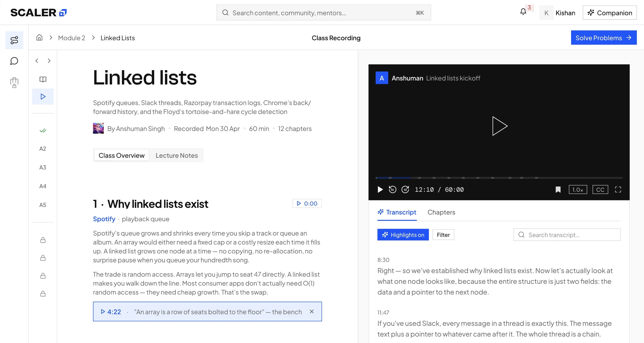Bookmark the current video position
Screen dimensions: 644x343
coord(558,190)
